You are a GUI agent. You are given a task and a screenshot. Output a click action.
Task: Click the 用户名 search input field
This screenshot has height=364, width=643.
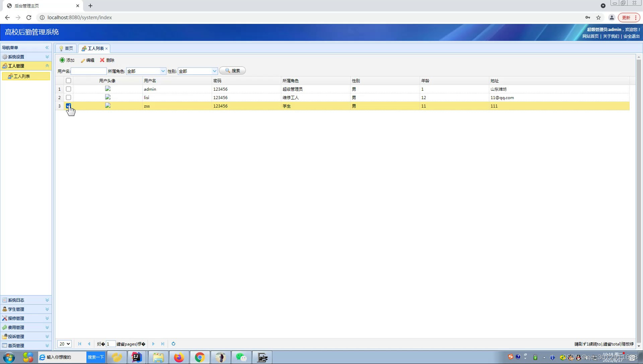[x=89, y=71]
